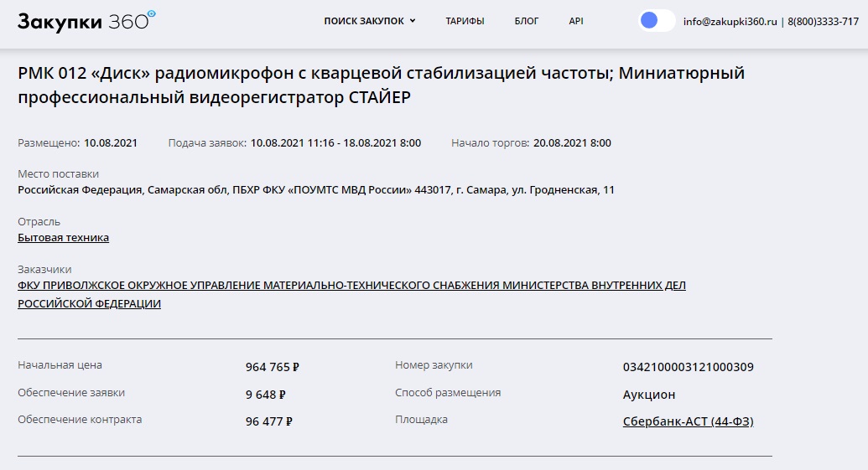
Task: Click the contract security value 96 477 ₽
Action: tap(269, 421)
